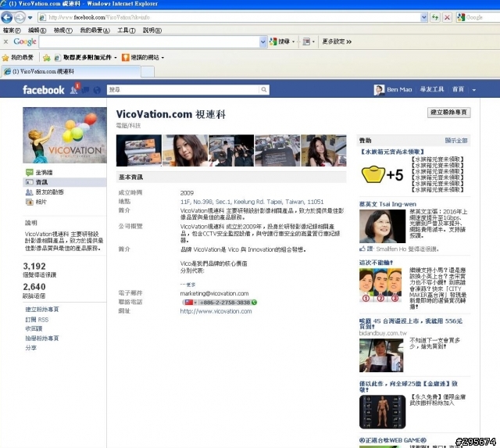Open 取得更多附加元件 add-ons bookmark
The width and height of the screenshot is (500, 448).
point(85,57)
